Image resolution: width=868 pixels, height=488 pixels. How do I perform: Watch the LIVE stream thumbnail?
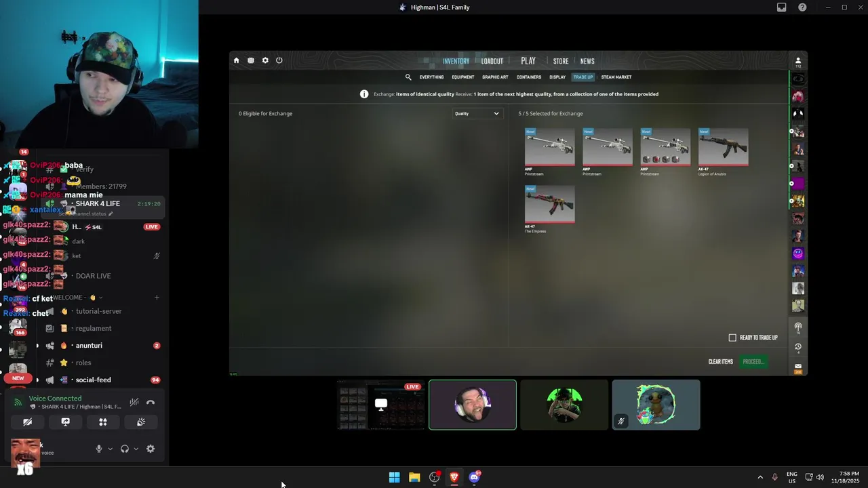click(x=381, y=405)
